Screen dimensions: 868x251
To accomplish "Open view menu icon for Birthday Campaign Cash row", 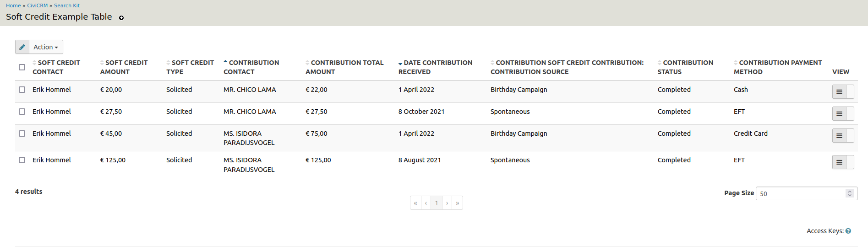I will coord(839,92).
